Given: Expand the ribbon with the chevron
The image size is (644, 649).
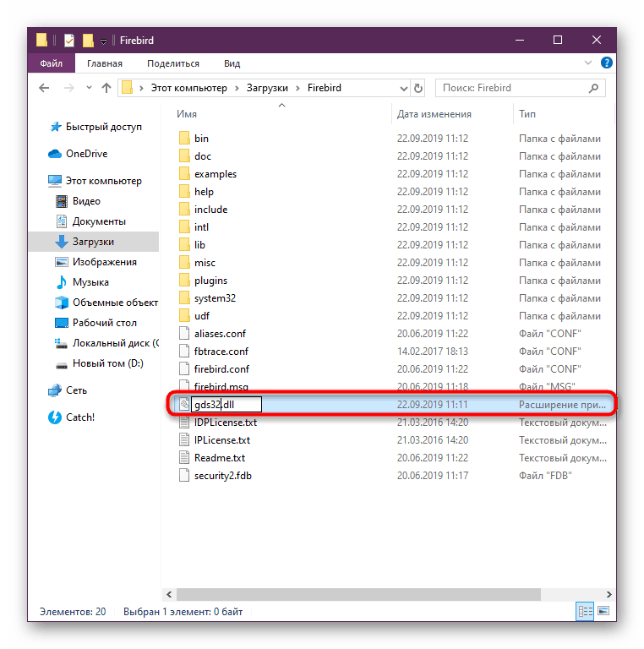Looking at the screenshot, I should 587,63.
